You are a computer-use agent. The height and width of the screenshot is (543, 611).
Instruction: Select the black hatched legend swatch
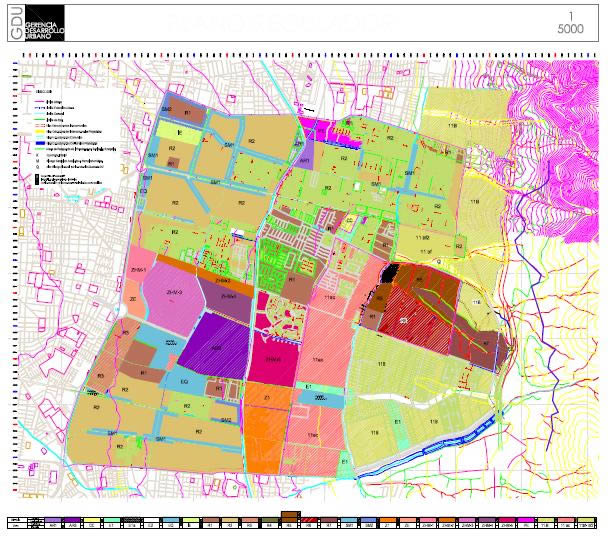(x=132, y=520)
